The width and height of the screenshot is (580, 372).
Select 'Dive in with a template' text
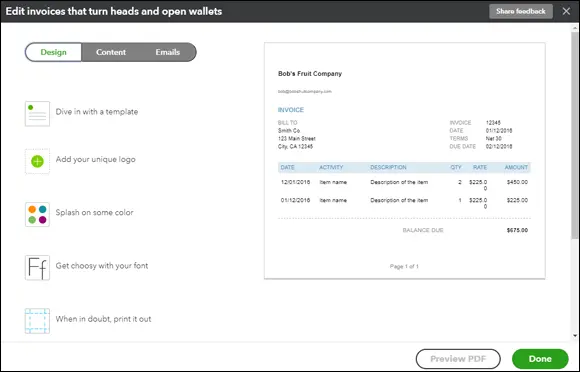coord(97,112)
